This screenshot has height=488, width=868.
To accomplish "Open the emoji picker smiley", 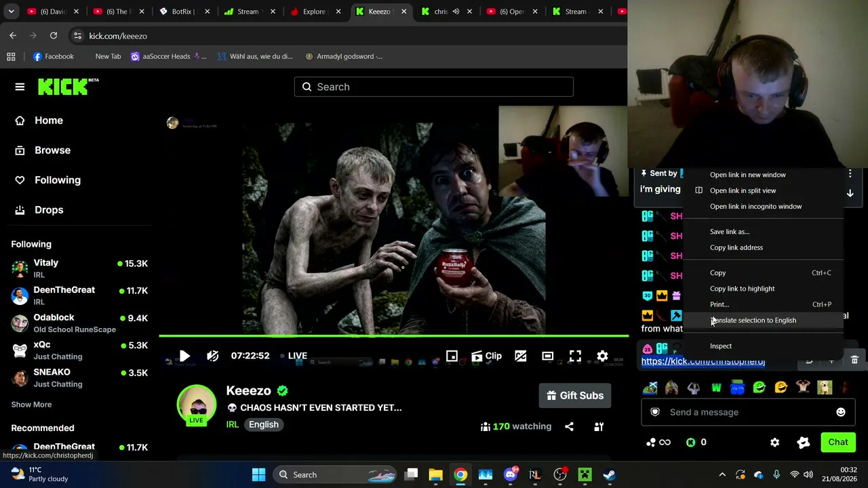I will [841, 412].
